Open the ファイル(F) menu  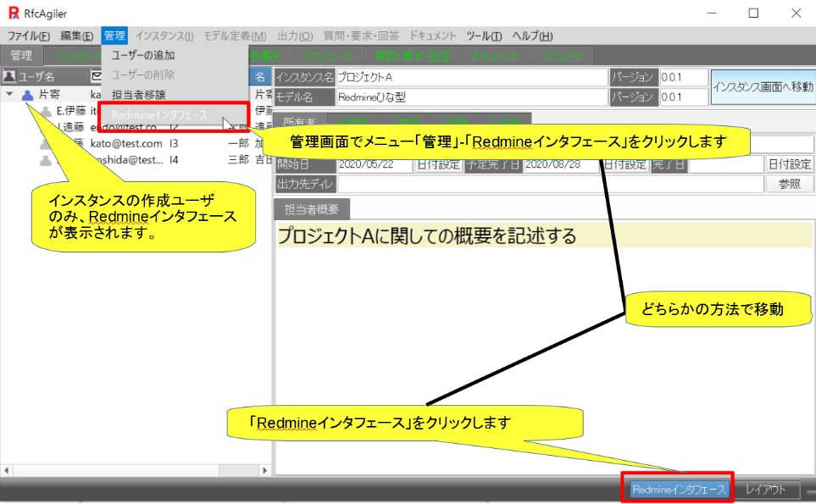(x=29, y=36)
